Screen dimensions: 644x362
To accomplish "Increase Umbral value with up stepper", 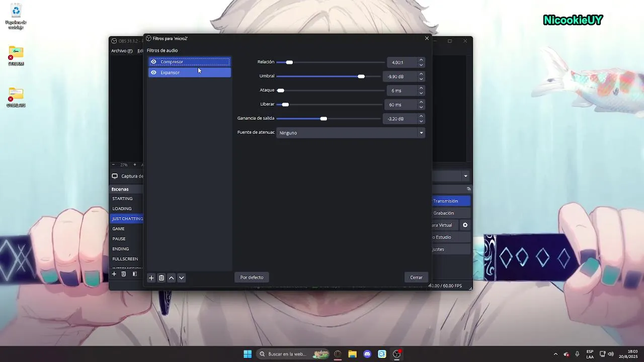I will click(x=421, y=74).
